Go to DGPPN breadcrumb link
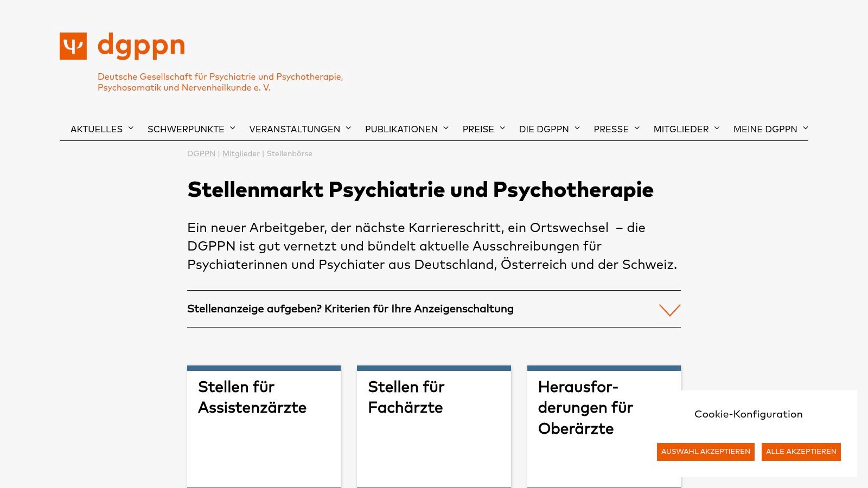Image resolution: width=868 pixels, height=488 pixels. [x=201, y=153]
